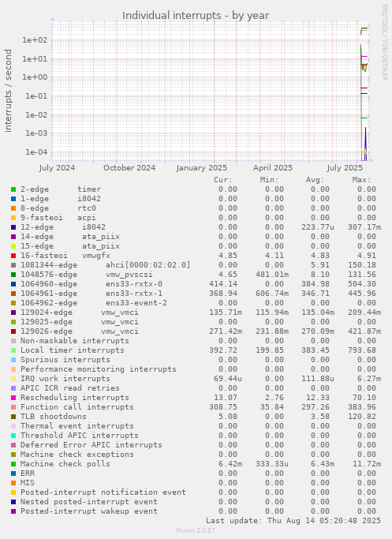
Task: Click the green 2-edge timer color swatch
Action: [x=13, y=189]
